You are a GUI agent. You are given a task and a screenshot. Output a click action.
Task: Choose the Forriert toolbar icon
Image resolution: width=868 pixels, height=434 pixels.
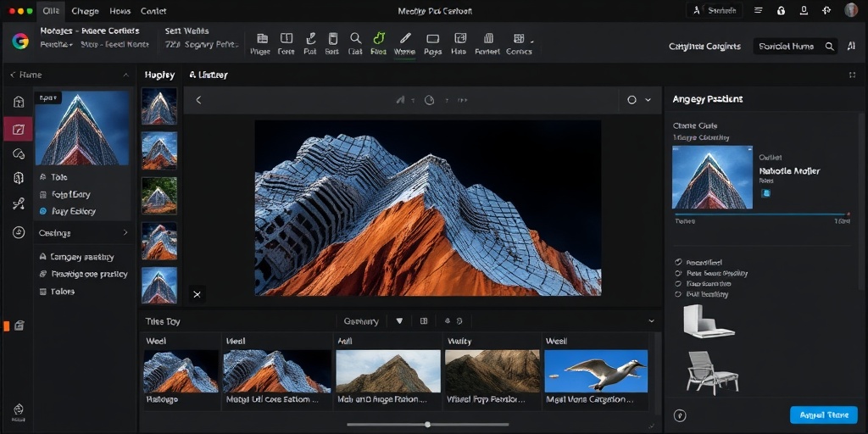(488, 38)
